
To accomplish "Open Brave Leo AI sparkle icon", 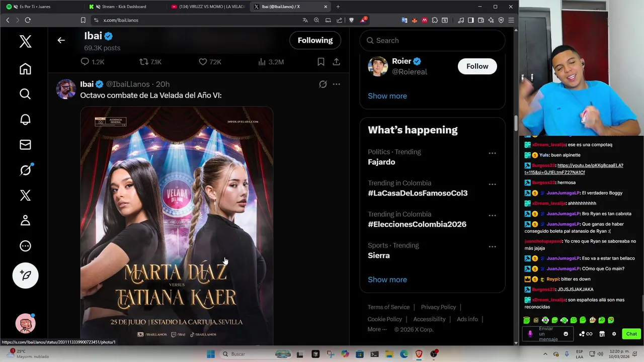I will tap(491, 20).
